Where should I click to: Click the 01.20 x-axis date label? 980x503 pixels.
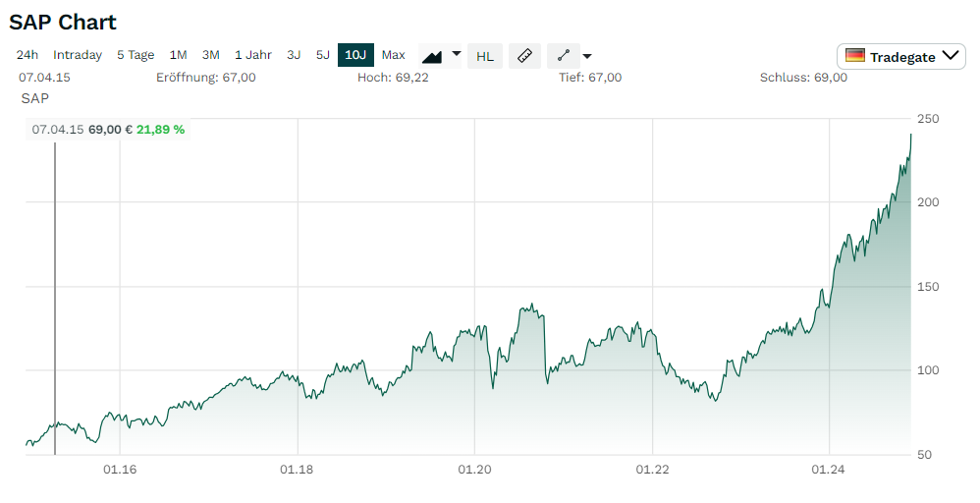[x=474, y=470]
